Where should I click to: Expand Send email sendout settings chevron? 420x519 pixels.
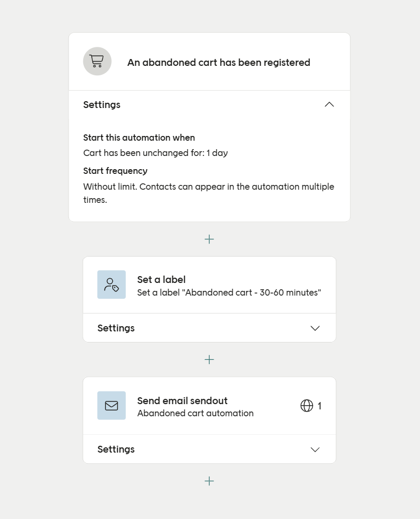tap(315, 449)
